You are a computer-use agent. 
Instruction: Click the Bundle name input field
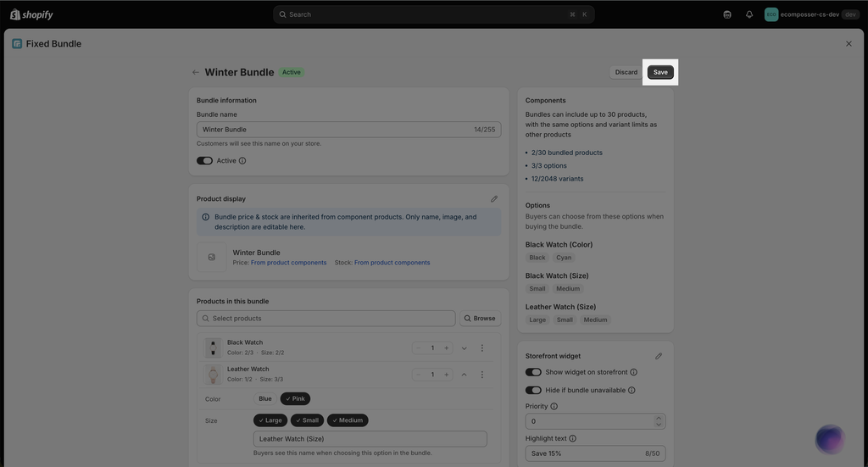[348, 130]
